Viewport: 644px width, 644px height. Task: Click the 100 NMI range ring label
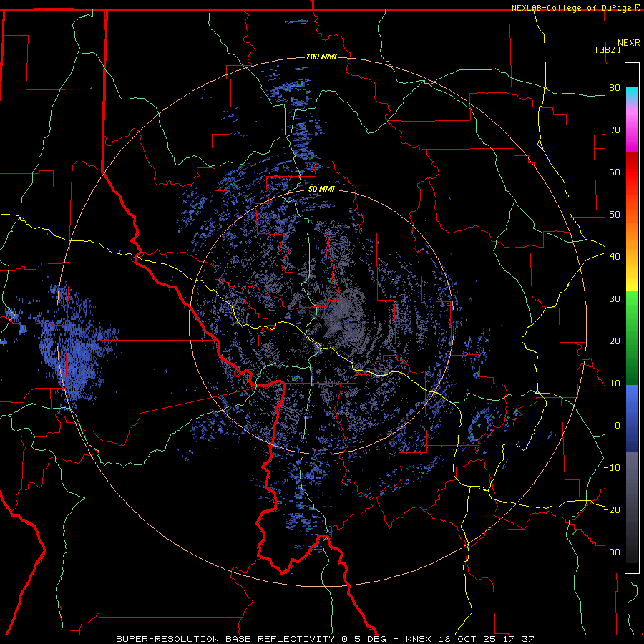pos(321,57)
